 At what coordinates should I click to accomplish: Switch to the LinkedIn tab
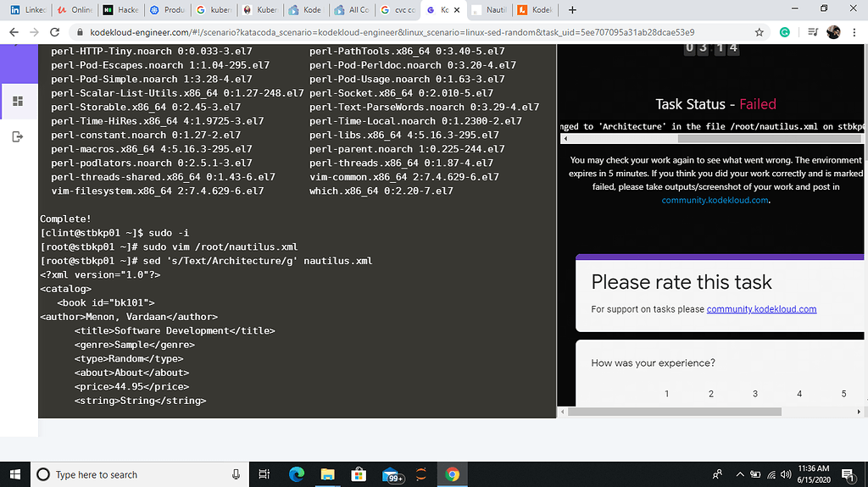[28, 10]
